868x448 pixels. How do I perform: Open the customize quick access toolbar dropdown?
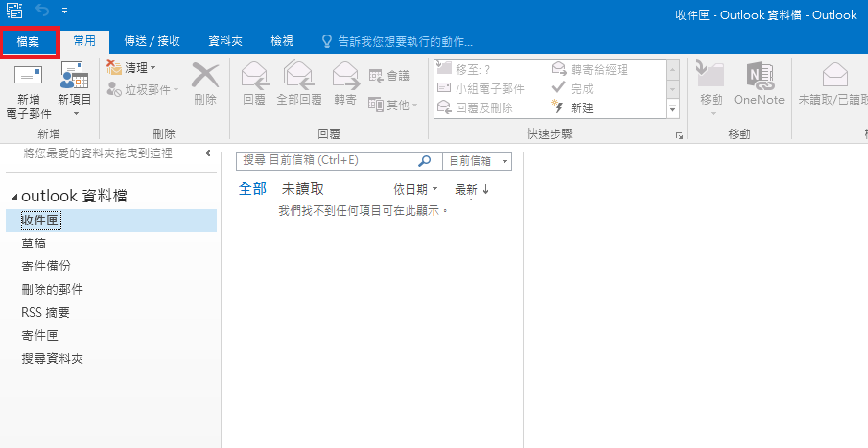point(65,11)
